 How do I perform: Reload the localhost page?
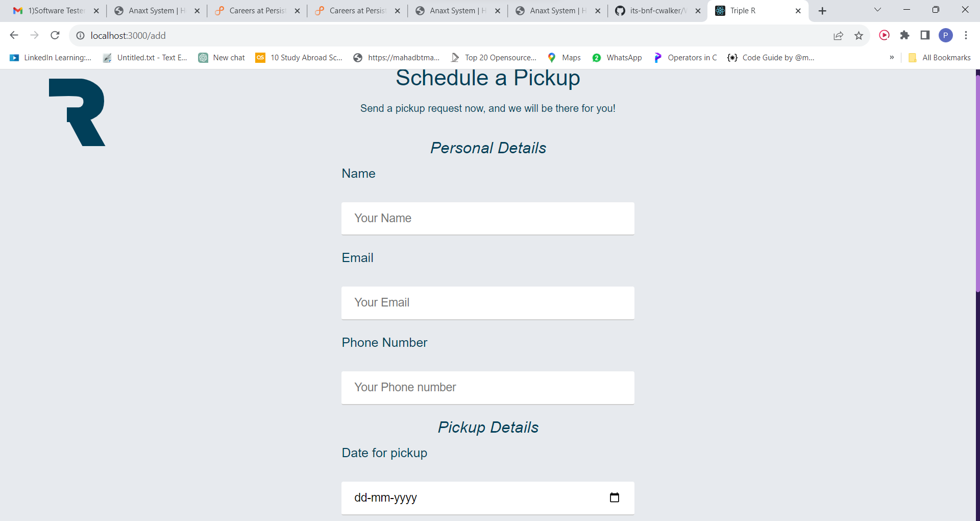click(x=55, y=35)
